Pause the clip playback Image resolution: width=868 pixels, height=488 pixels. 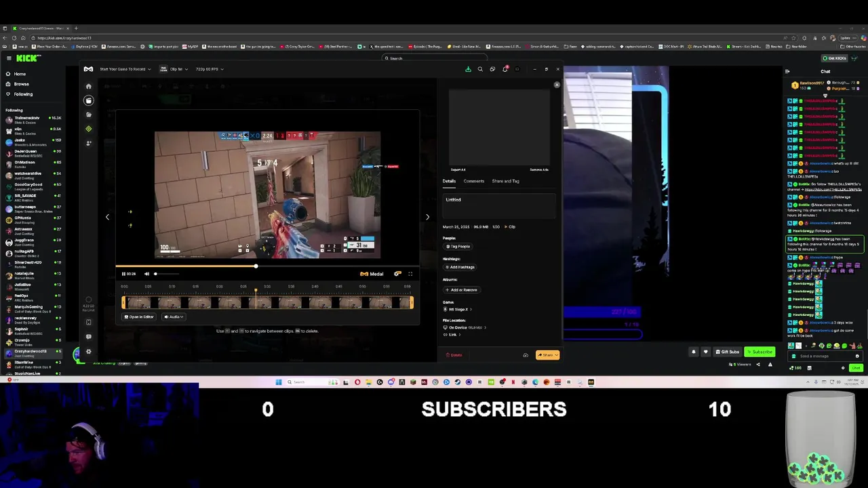(123, 274)
